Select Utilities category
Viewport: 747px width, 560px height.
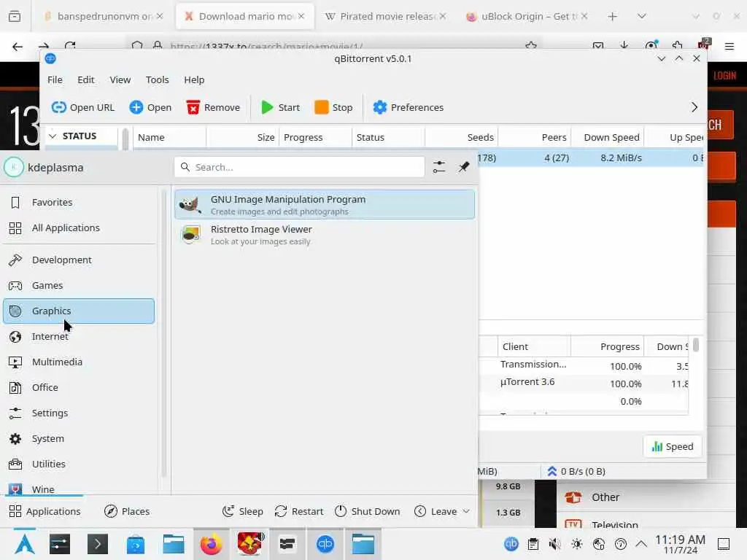pos(79,464)
